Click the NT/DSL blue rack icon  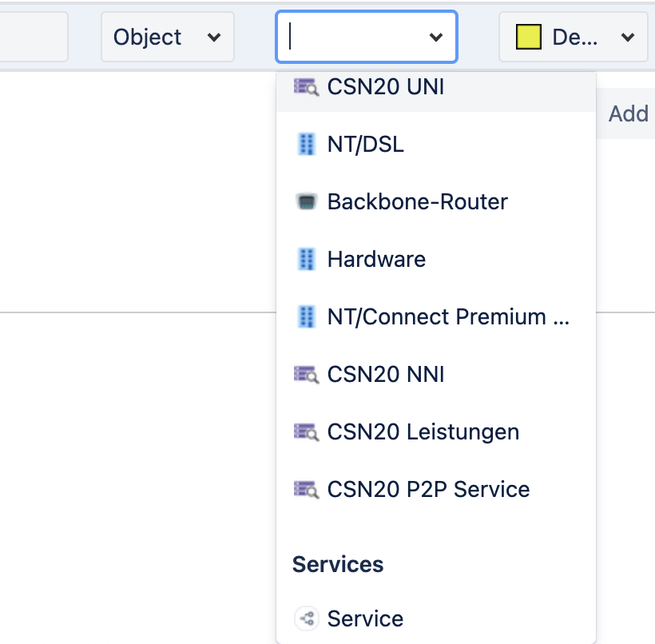(307, 144)
